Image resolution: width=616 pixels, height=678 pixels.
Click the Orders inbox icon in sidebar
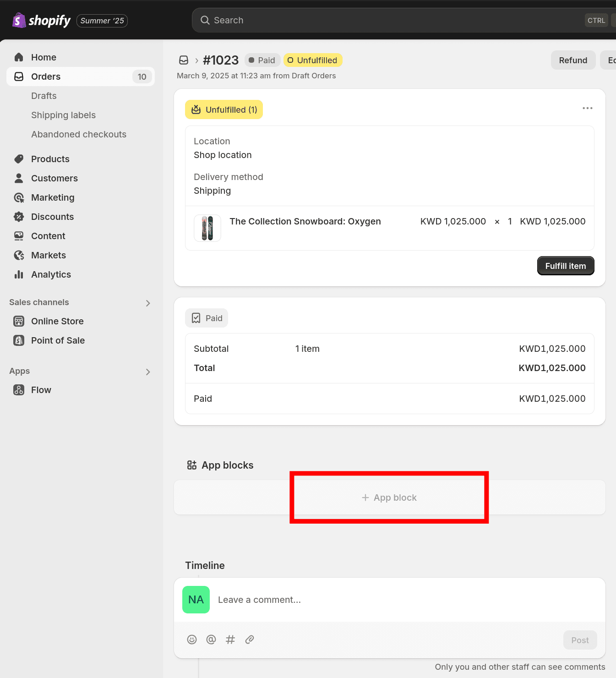click(19, 77)
